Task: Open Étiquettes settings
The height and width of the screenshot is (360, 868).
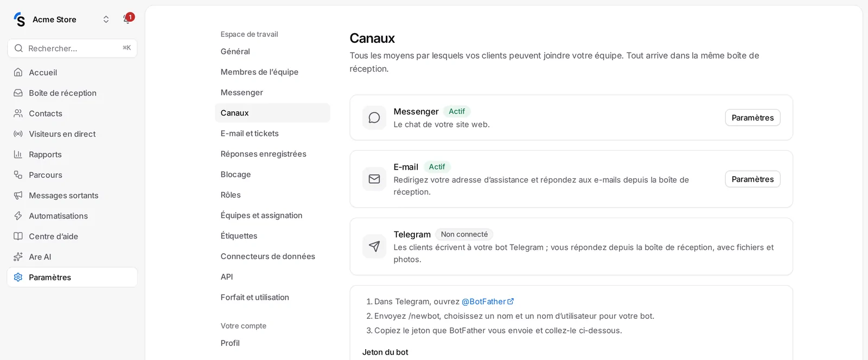Action: click(x=272, y=236)
